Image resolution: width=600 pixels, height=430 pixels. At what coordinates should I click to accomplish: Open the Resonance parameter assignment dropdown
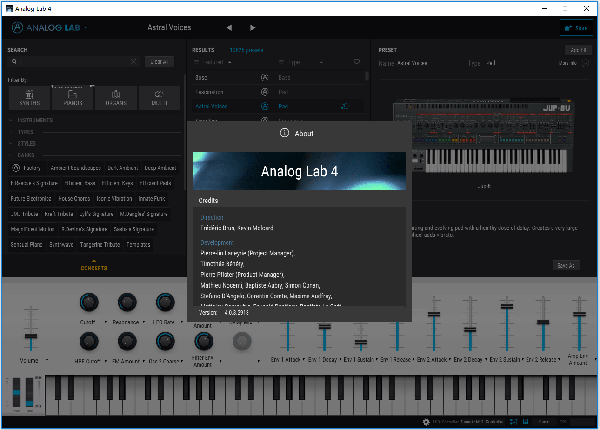click(x=143, y=322)
